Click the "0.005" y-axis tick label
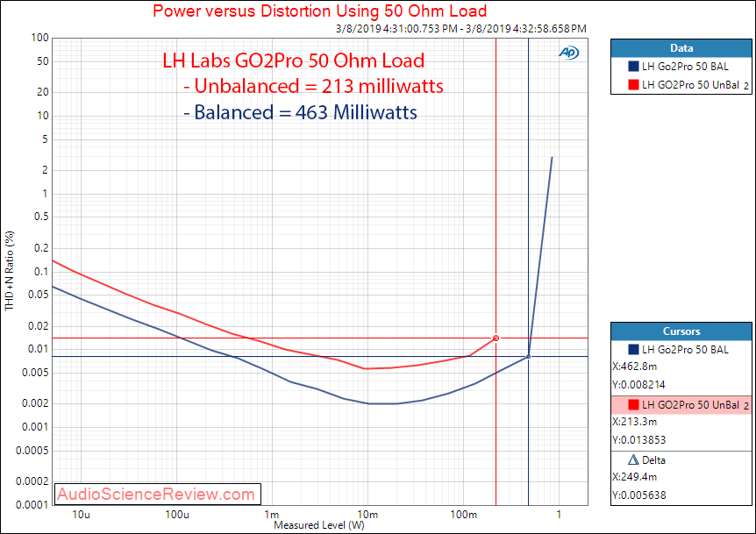Viewport: 756px width, 534px height. [35, 373]
